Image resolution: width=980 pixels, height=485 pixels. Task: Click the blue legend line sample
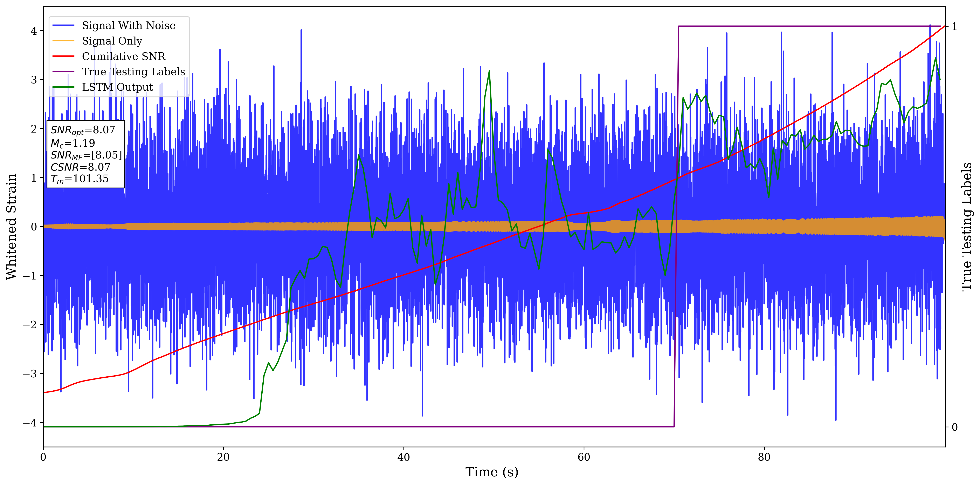coord(63,26)
